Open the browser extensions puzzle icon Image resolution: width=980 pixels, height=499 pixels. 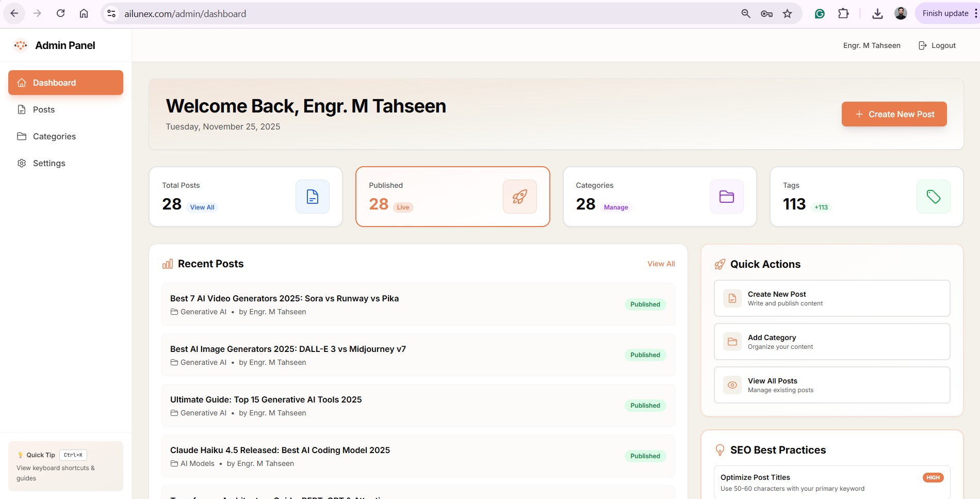pos(843,14)
